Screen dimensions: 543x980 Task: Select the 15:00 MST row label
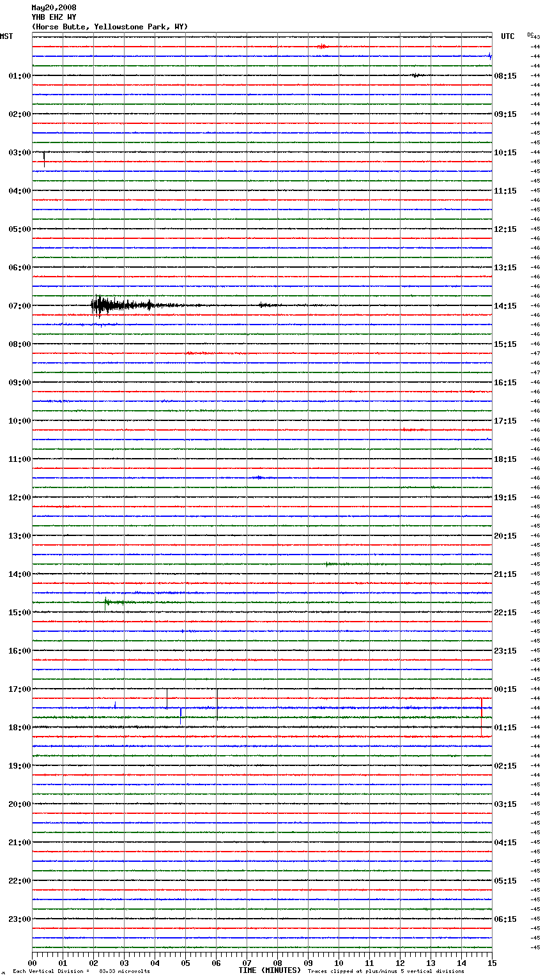[x=19, y=612]
